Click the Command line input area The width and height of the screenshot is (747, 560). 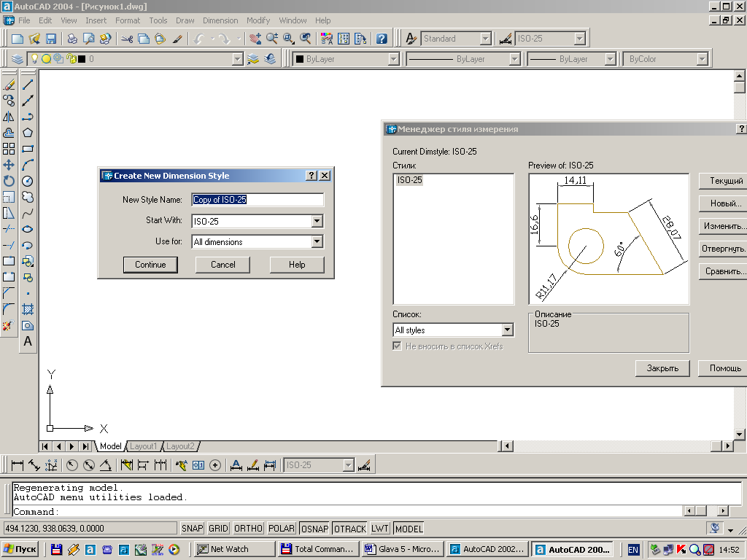[348, 511]
